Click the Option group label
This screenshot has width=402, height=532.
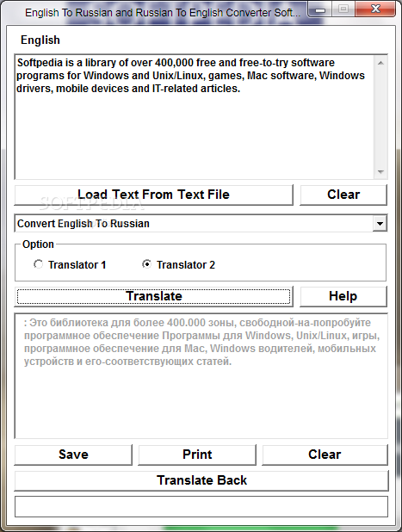(x=38, y=244)
